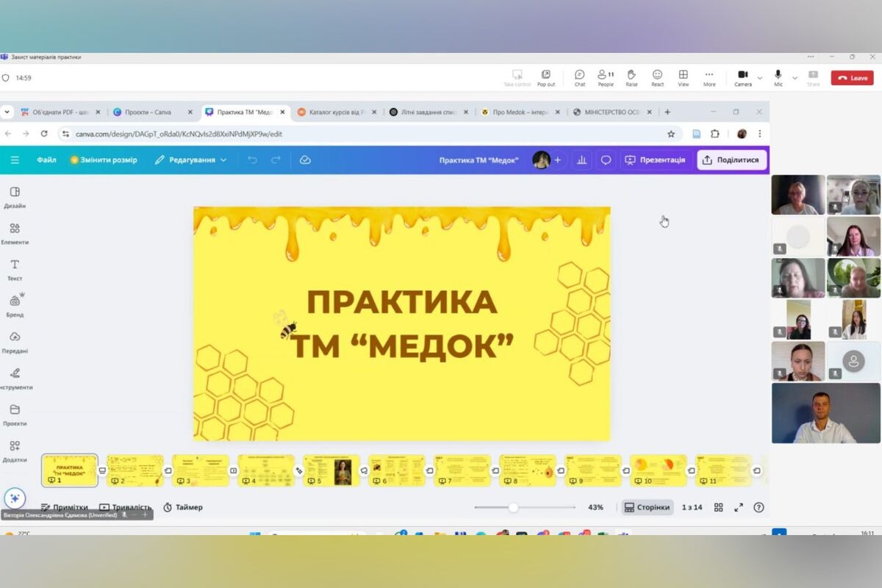Screen dimensions: 882x588
Task: Click the Змінити розмір button
Action: pyautogui.click(x=103, y=159)
